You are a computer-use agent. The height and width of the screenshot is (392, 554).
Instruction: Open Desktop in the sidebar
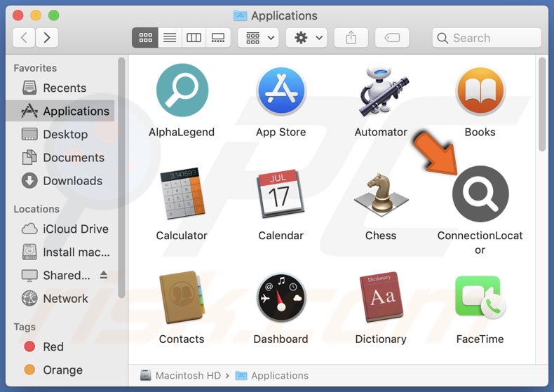[60, 135]
